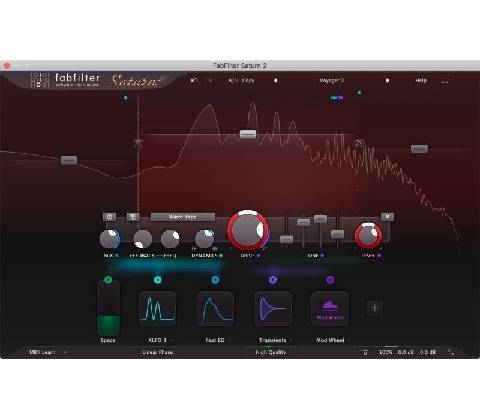
Task: Click the modulation dot beside Level label
Action: [x=379, y=256]
